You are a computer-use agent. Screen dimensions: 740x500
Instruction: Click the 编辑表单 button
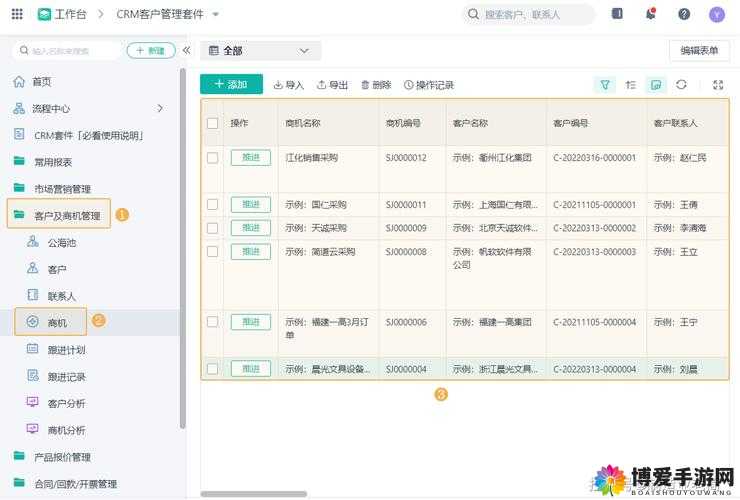[x=699, y=51]
